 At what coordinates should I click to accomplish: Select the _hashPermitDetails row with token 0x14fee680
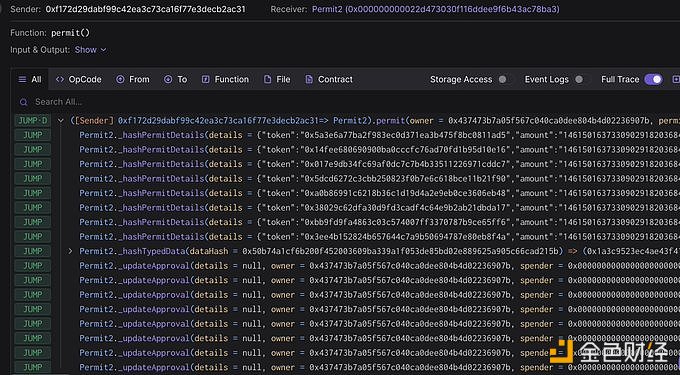pos(379,150)
